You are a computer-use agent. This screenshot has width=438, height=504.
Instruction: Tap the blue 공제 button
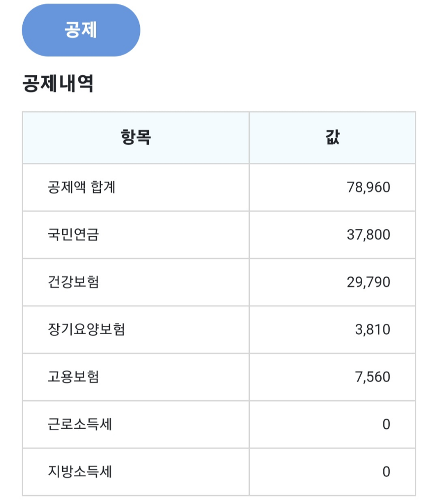coord(81,30)
